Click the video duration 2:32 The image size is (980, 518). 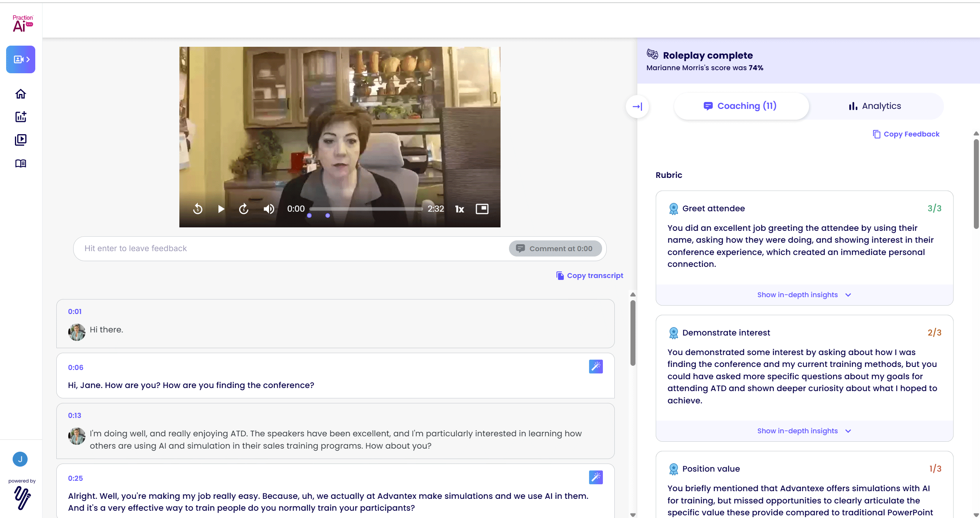pyautogui.click(x=436, y=209)
